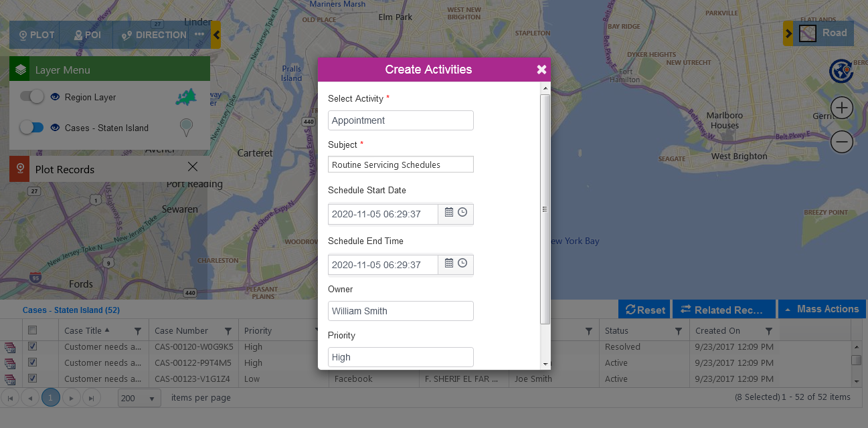
Task: Close the Create Activities dialog
Action: (x=541, y=70)
